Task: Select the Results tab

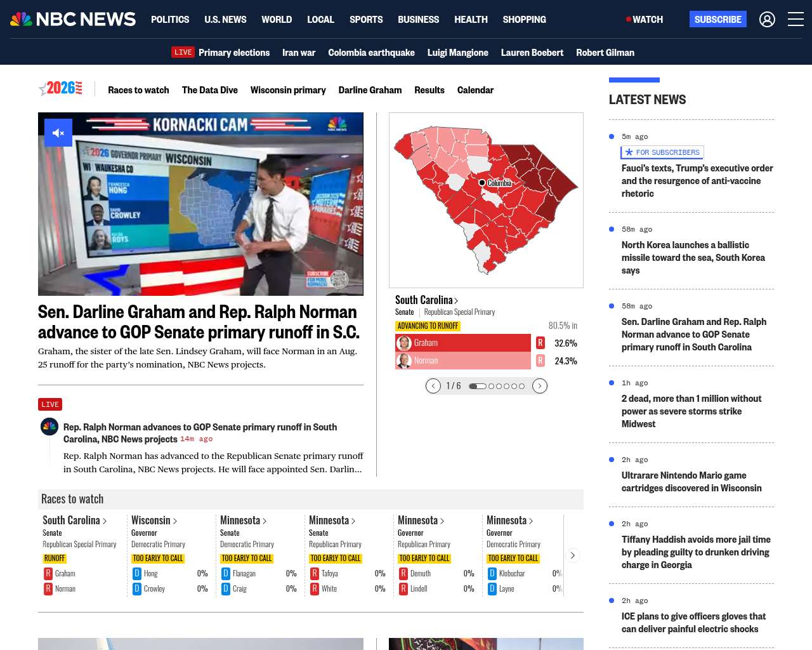Action: (x=429, y=90)
